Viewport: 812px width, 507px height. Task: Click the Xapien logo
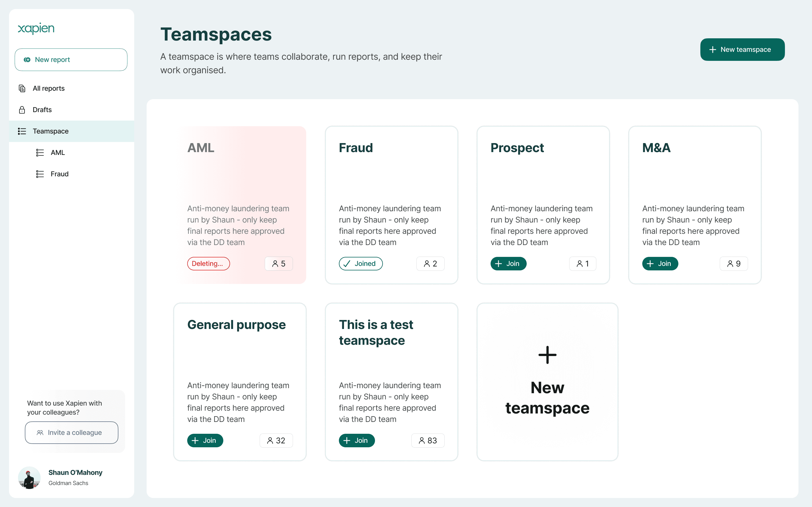[36, 28]
